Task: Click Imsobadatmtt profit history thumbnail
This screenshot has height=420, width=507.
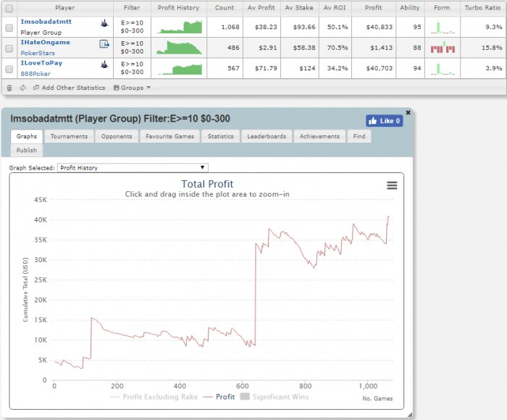Action: [180, 27]
